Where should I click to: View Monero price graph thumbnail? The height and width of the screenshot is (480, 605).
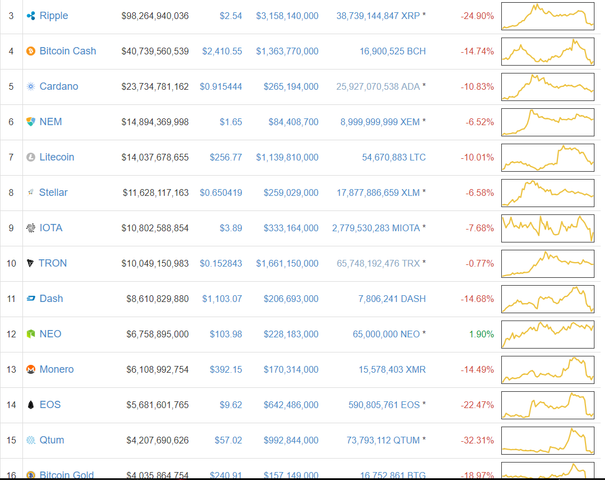pyautogui.click(x=548, y=370)
